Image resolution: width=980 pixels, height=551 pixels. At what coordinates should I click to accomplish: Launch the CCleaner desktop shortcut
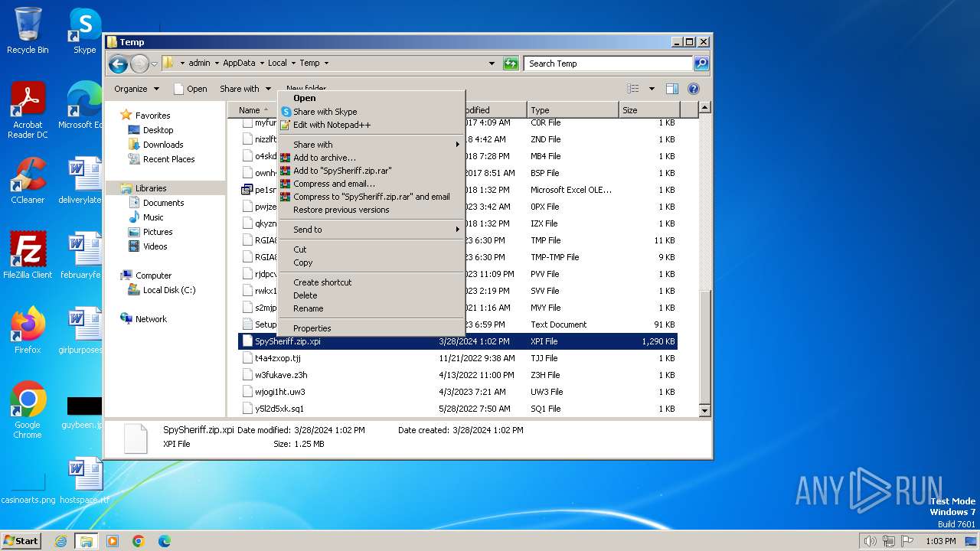28,181
